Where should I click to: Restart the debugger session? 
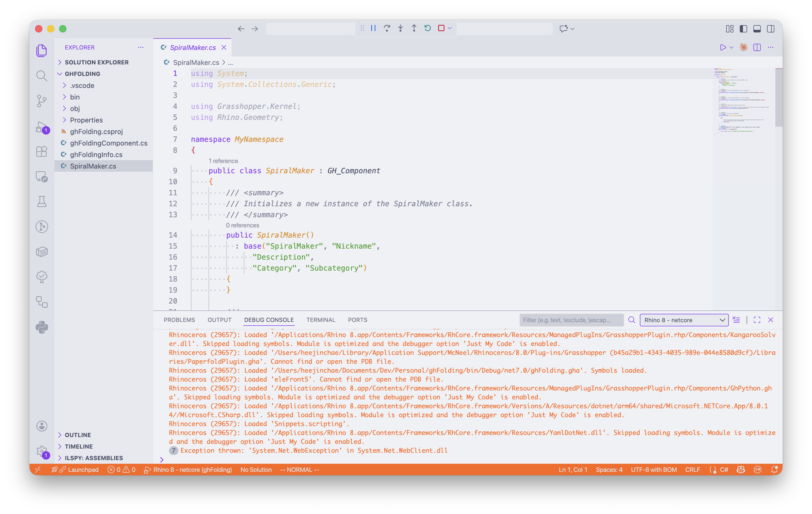[x=427, y=28]
